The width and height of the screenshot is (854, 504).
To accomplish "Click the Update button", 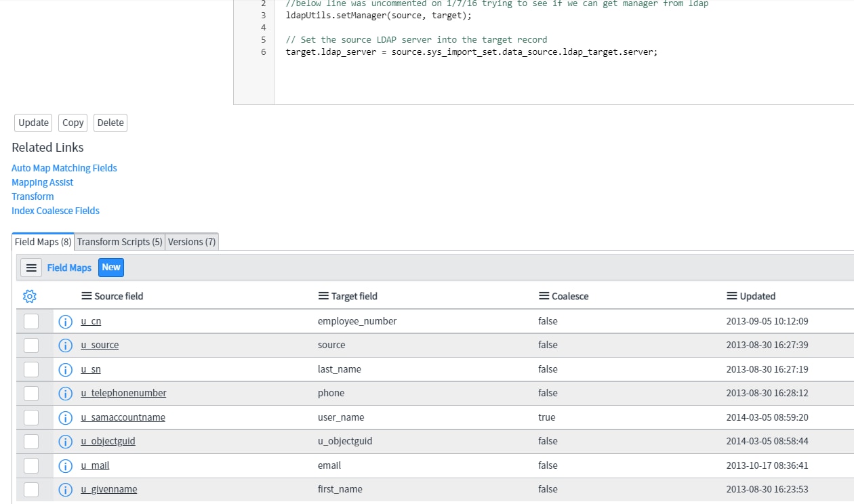I will pyautogui.click(x=33, y=123).
